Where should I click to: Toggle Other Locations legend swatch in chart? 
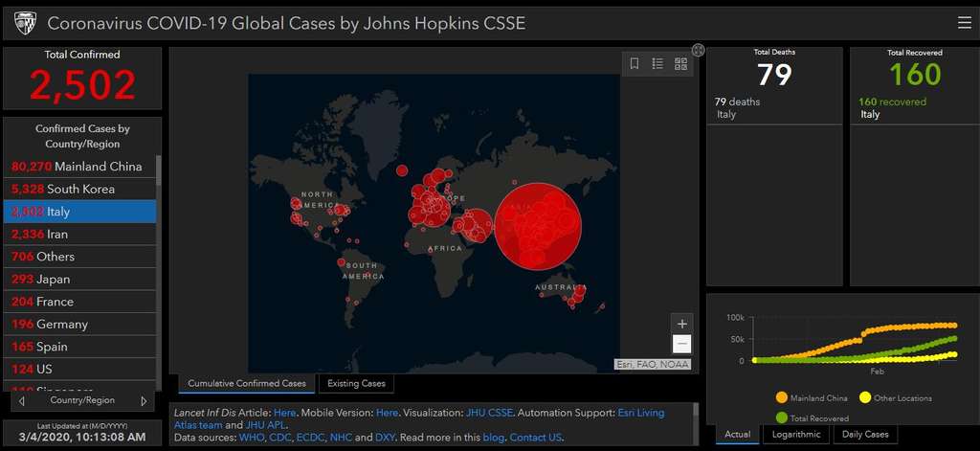[x=865, y=397]
